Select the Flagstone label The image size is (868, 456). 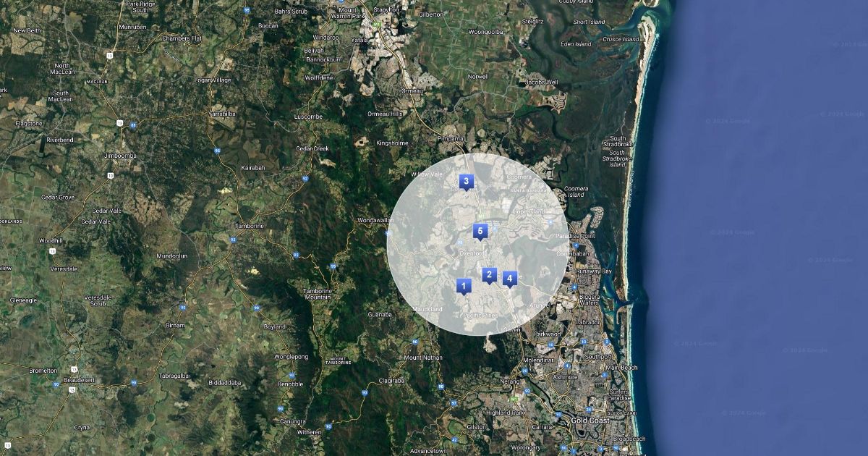coord(28,123)
